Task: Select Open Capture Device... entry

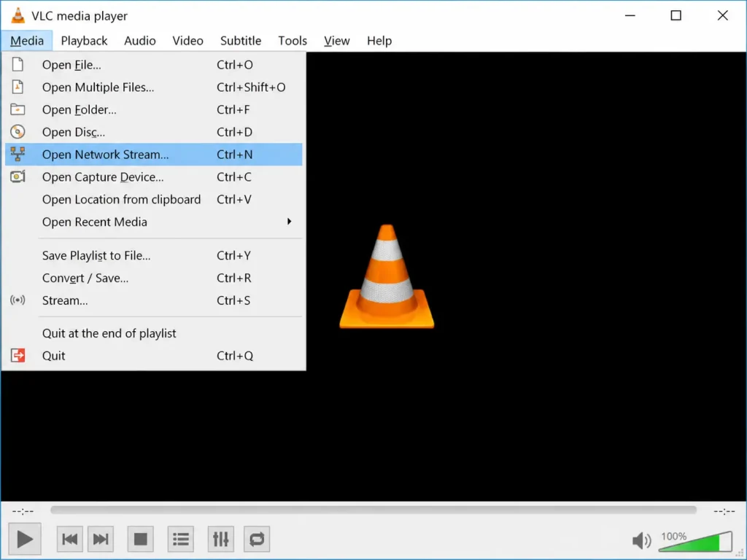Action: [x=153, y=176]
